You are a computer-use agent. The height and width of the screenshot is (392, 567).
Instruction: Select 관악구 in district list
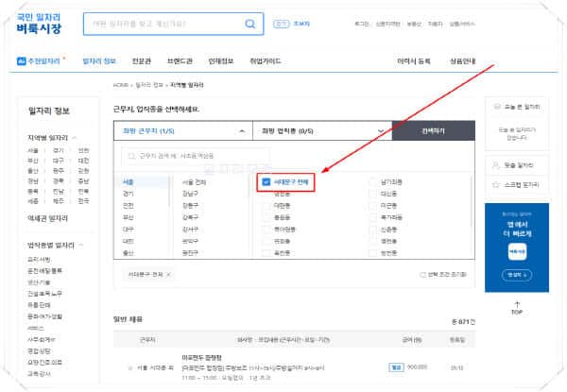(190, 241)
